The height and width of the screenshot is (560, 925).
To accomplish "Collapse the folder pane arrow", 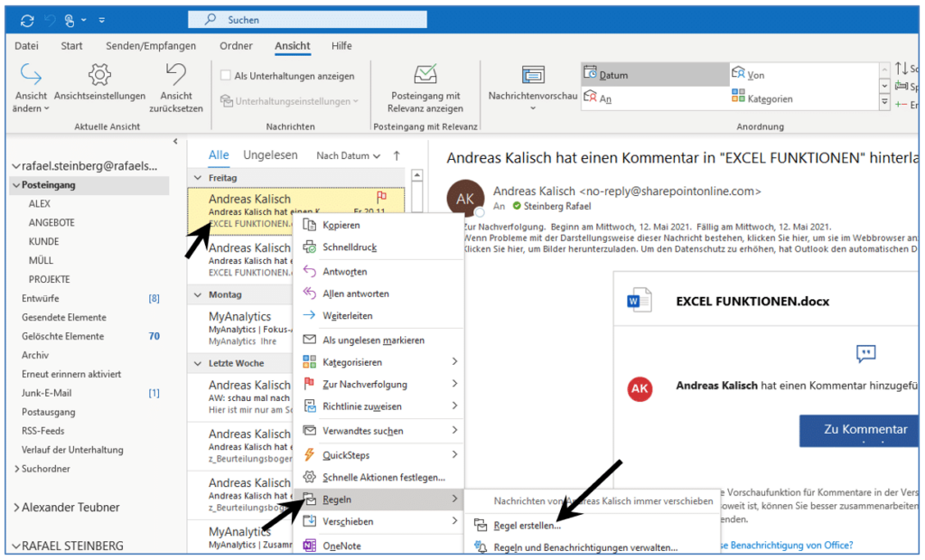I will click(x=175, y=142).
